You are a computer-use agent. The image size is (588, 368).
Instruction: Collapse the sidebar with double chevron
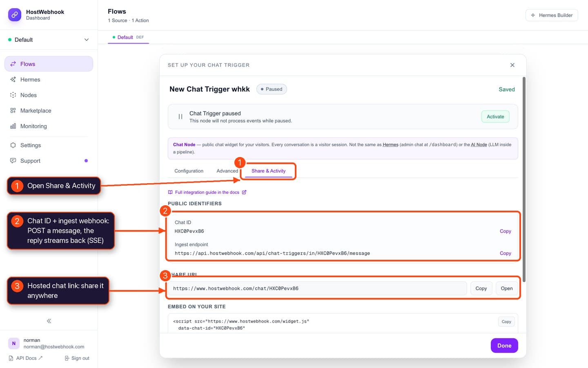tap(49, 321)
